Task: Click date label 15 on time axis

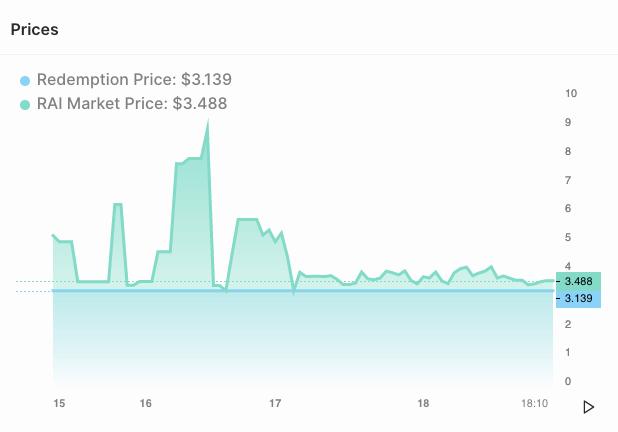Action: [x=59, y=403]
